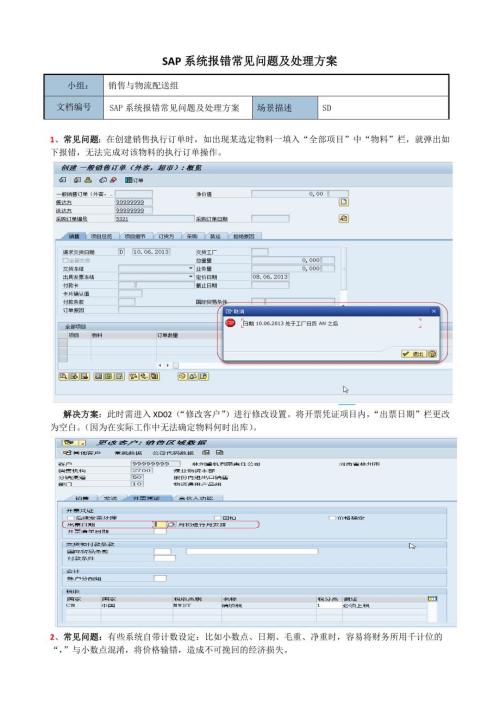The image size is (500, 707).
Task: Open the 项目细节 tab
Action: [135, 236]
